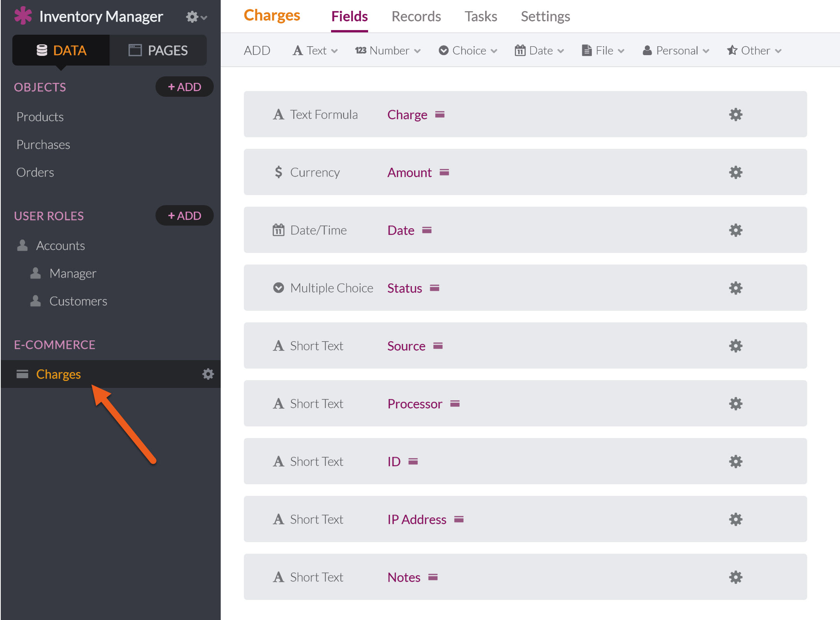The width and height of the screenshot is (840, 620).
Task: Open settings gear for Amount field
Action: click(x=735, y=172)
